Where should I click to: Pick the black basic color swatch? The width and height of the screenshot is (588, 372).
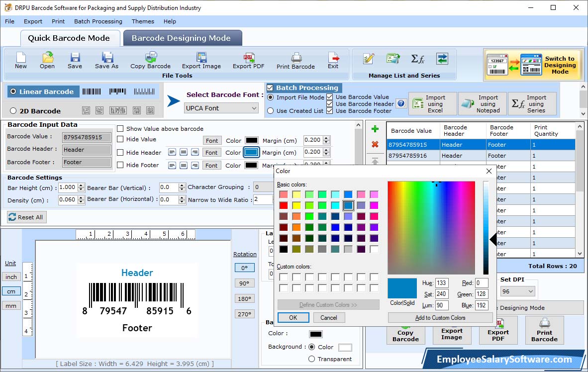pyautogui.click(x=284, y=249)
